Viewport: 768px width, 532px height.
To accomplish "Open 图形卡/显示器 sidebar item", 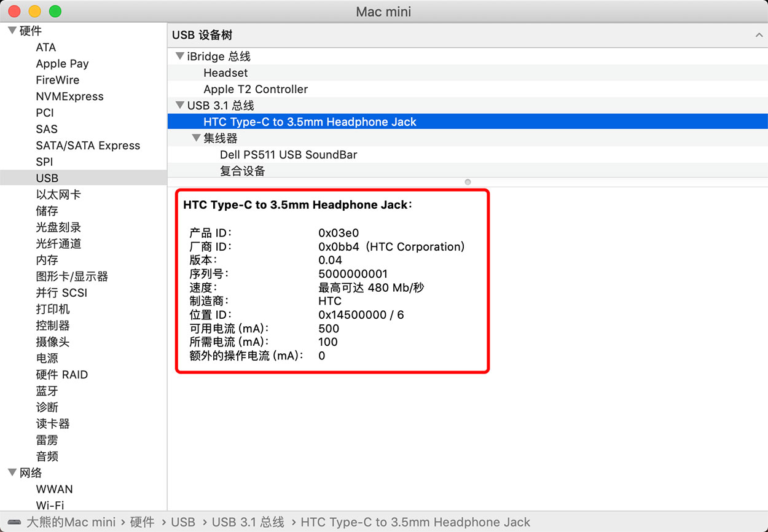I will (72, 276).
